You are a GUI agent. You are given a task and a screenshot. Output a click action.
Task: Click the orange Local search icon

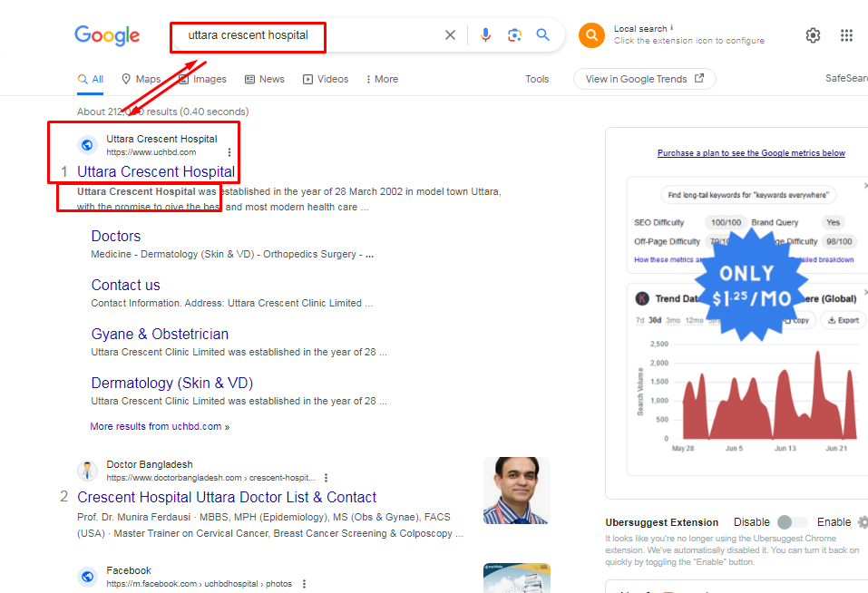[x=591, y=35]
